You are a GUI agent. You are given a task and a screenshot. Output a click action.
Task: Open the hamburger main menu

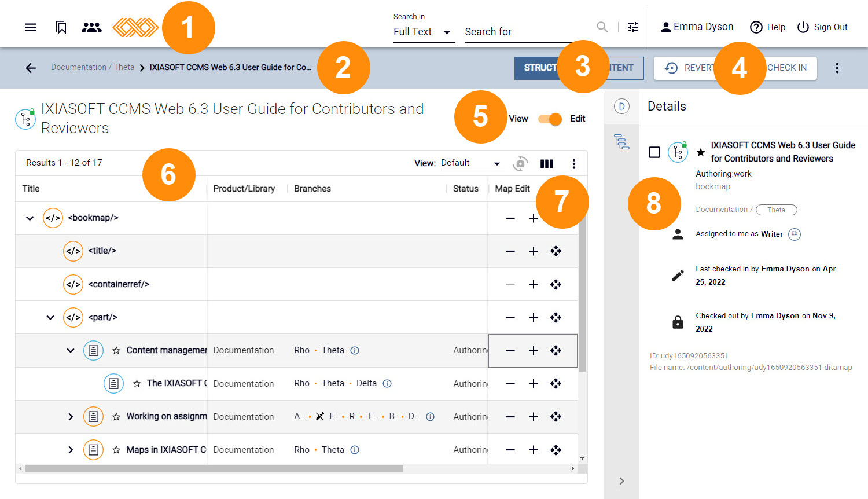pyautogui.click(x=31, y=27)
